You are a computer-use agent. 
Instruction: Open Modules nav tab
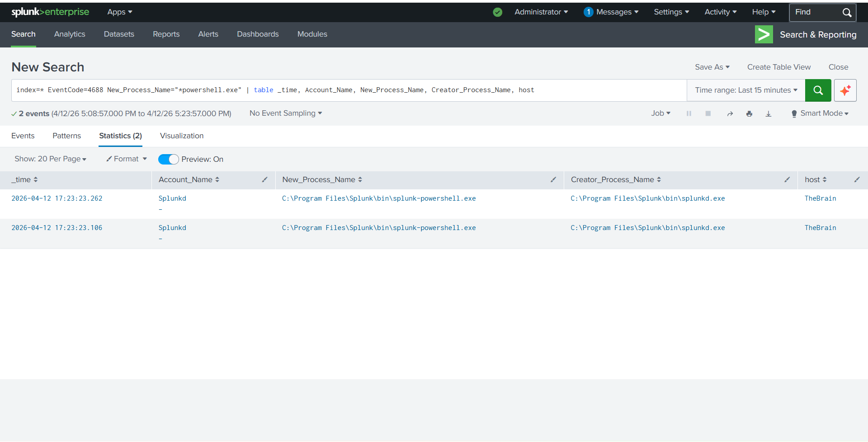312,34
